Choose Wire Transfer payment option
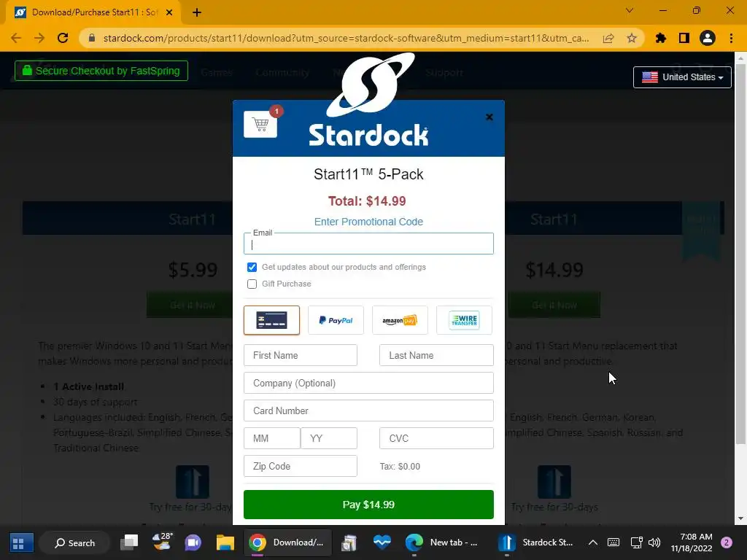The width and height of the screenshot is (747, 560). coord(464,320)
